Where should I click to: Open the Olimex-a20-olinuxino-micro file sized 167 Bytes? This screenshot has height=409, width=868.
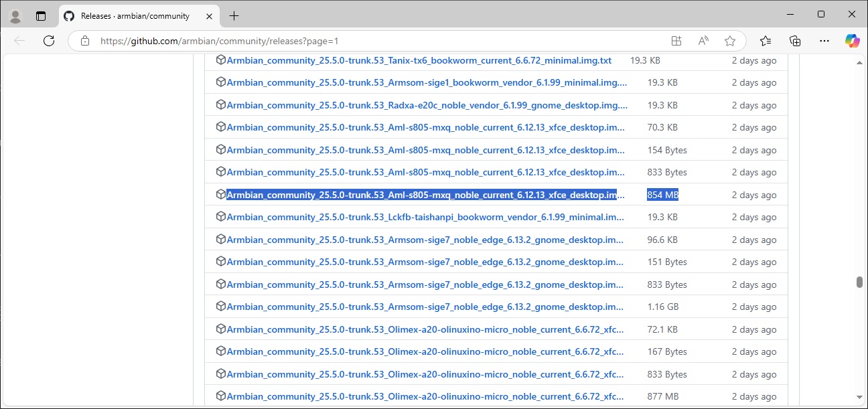[x=426, y=351]
